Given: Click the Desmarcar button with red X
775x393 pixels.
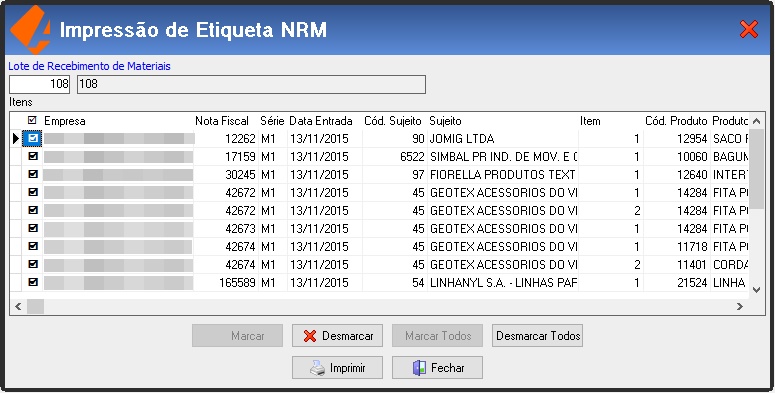Looking at the screenshot, I should tap(338, 336).
